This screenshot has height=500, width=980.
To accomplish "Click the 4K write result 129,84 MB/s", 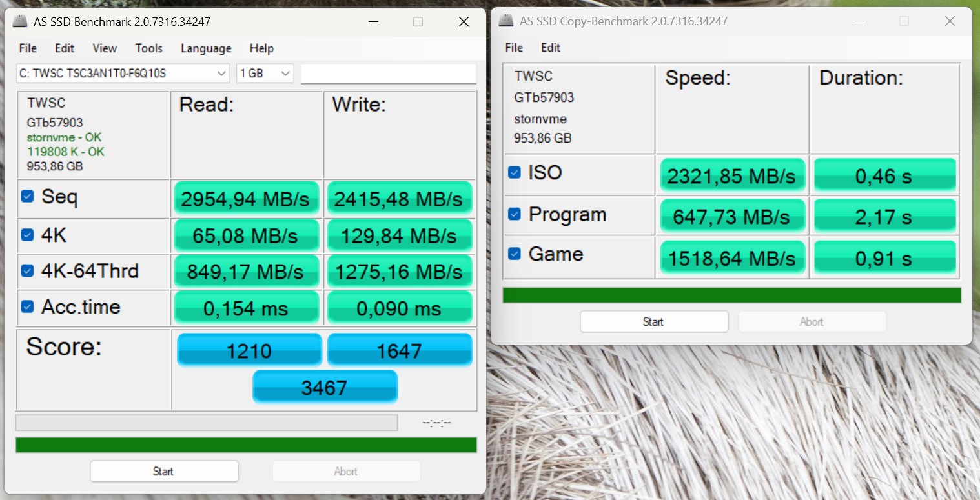I will (400, 235).
